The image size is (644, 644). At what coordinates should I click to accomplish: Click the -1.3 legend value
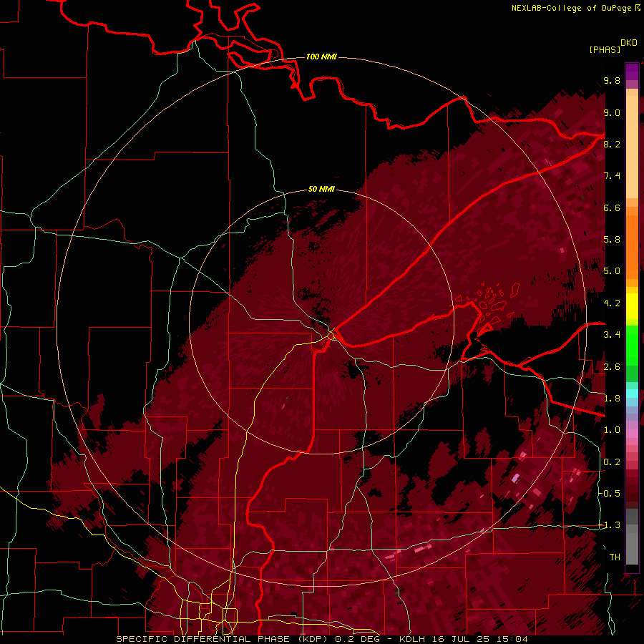[x=610, y=525]
